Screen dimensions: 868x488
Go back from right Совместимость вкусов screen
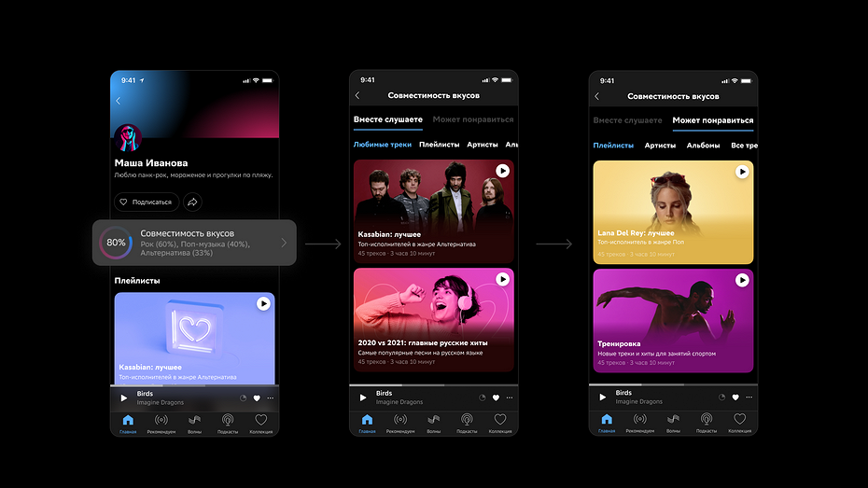pyautogui.click(x=596, y=96)
